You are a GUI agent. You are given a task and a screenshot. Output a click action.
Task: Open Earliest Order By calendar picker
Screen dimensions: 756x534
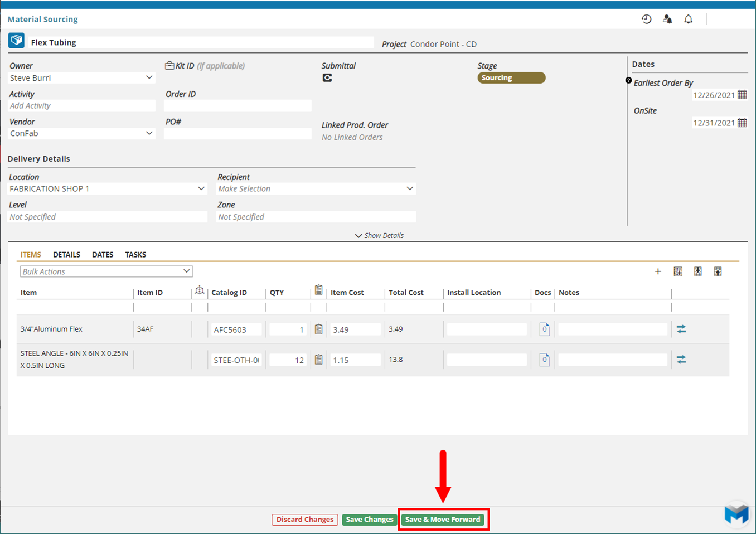click(x=742, y=95)
